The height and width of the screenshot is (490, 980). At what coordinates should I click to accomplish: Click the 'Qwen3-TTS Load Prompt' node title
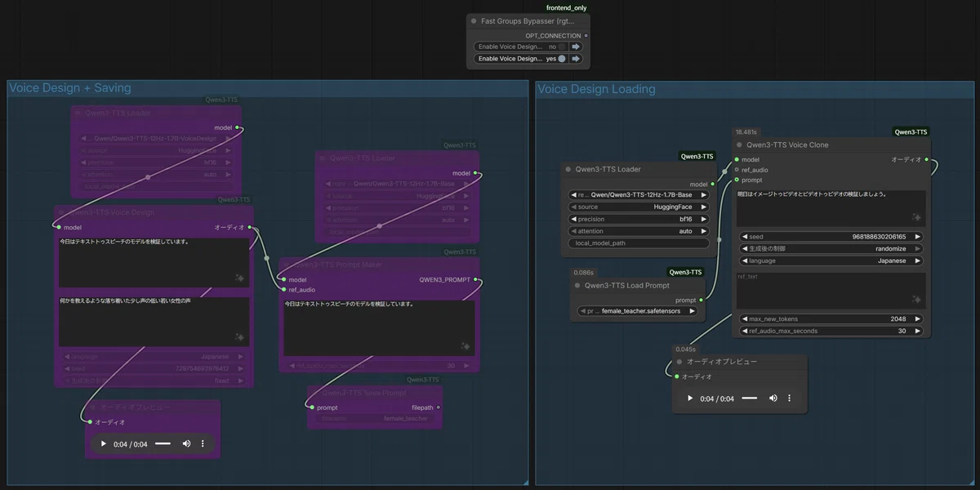tap(627, 286)
